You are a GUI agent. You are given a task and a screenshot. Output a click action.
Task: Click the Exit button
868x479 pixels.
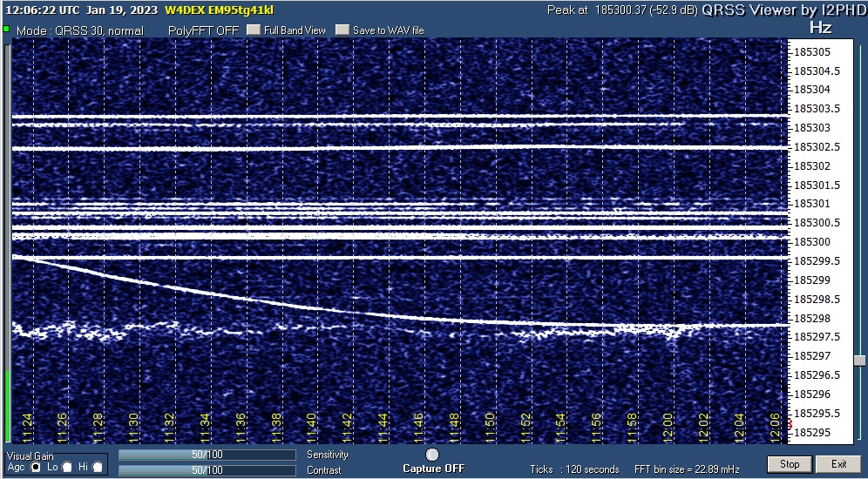click(838, 464)
